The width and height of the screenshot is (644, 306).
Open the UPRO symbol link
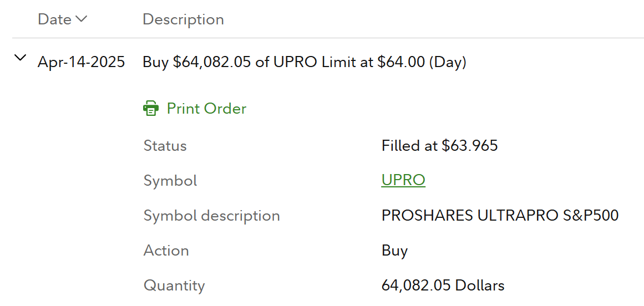pos(403,180)
